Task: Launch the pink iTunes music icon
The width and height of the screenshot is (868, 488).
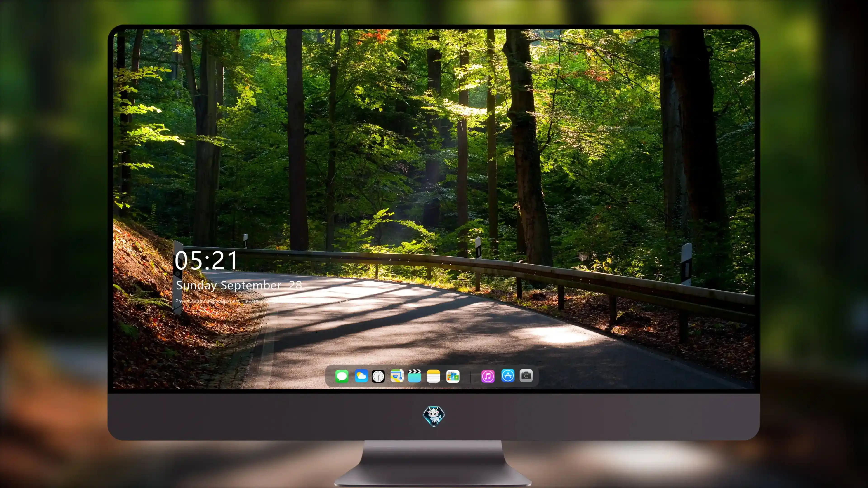Action: tap(488, 376)
